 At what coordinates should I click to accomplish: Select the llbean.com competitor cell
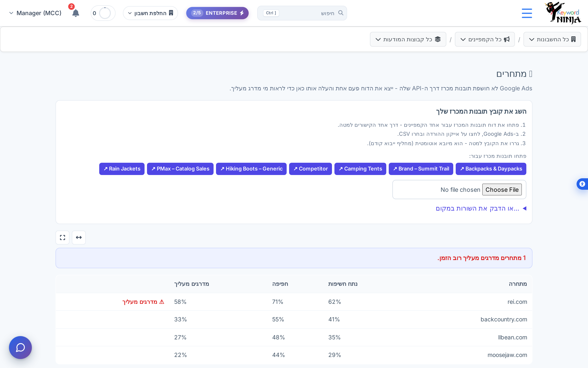click(x=512, y=337)
